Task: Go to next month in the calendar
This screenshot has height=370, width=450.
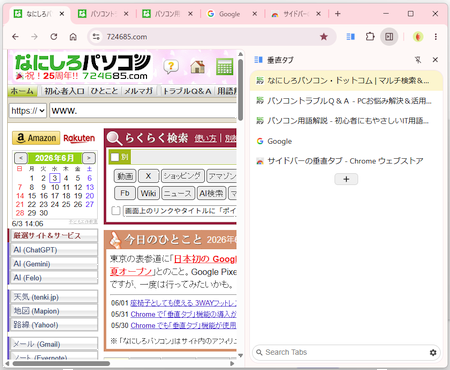Action: pos(89,158)
